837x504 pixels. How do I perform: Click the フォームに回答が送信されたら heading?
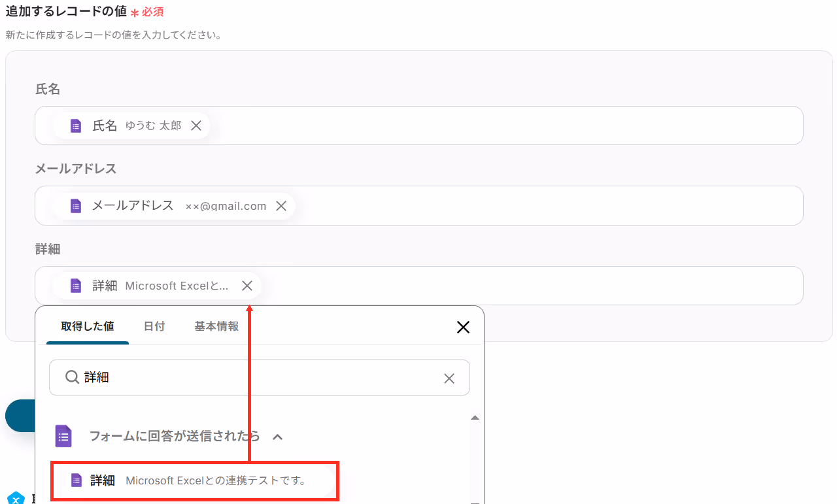click(175, 436)
